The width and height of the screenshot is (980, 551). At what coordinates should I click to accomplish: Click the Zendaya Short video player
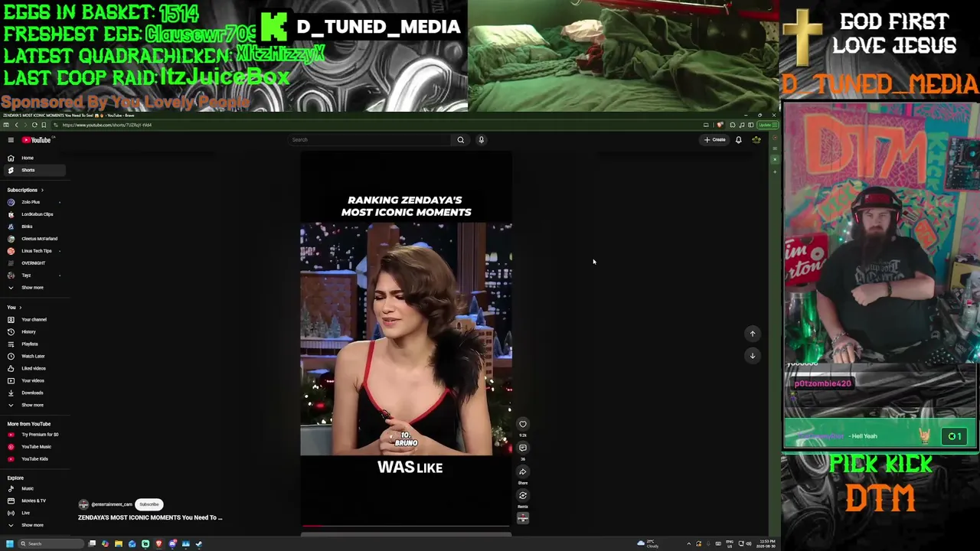tap(406, 340)
